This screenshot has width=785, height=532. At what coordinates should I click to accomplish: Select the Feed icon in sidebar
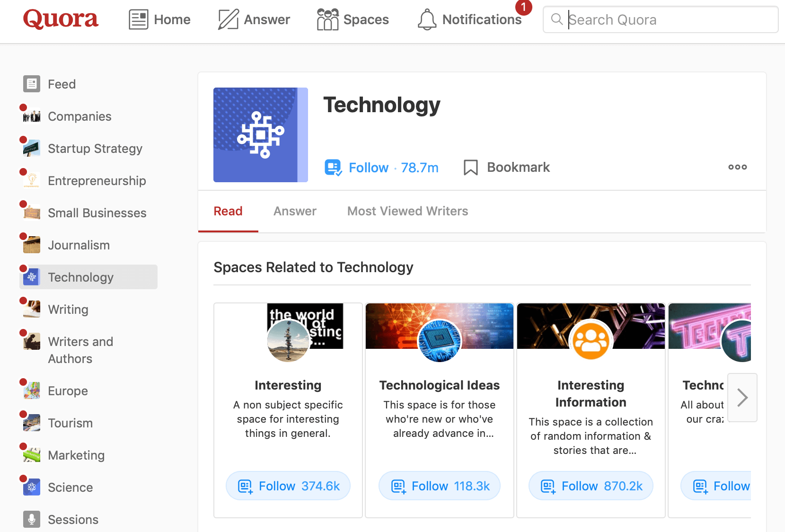click(32, 84)
